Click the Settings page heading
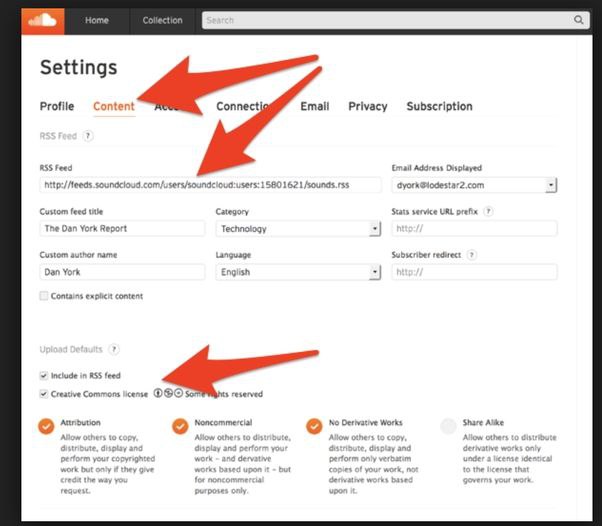This screenshot has width=602, height=526. click(79, 68)
